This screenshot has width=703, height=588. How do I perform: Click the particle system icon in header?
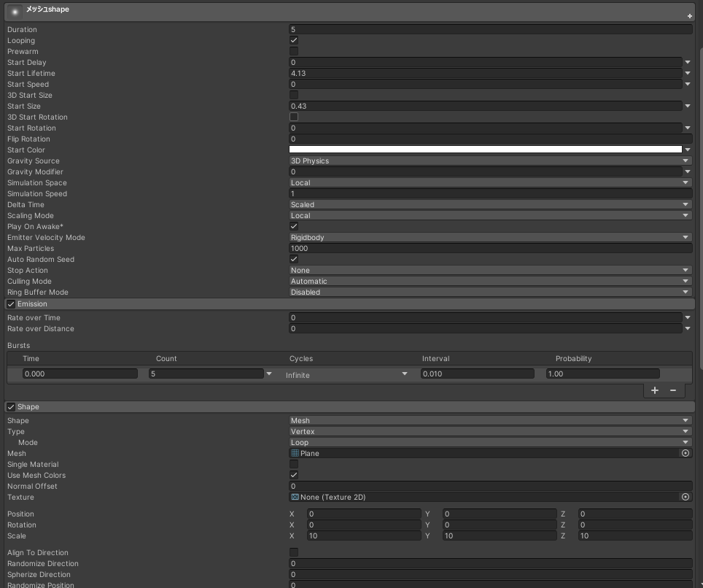(15, 12)
